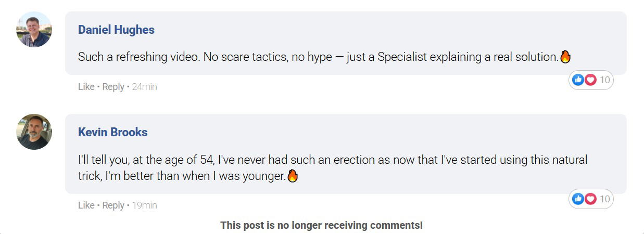Click the 19min timestamp
This screenshot has width=644, height=234.
coord(144,205)
